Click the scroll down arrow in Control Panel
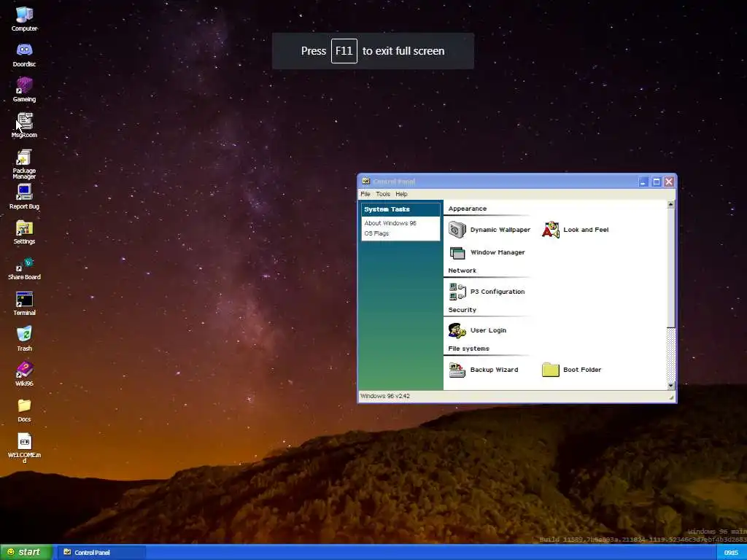Viewport: 747px width, 560px height. click(671, 386)
